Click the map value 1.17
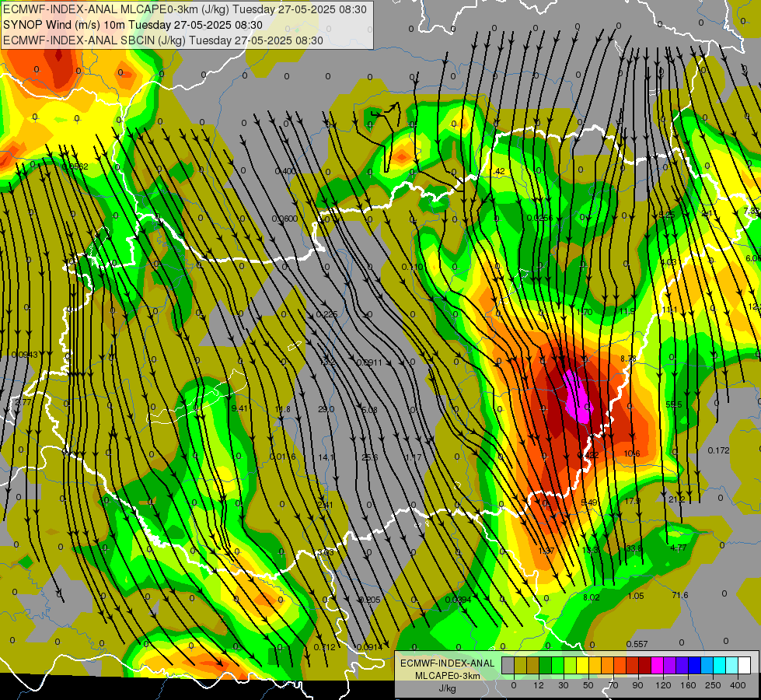Image resolution: width=761 pixels, height=700 pixels. pyautogui.click(x=414, y=457)
